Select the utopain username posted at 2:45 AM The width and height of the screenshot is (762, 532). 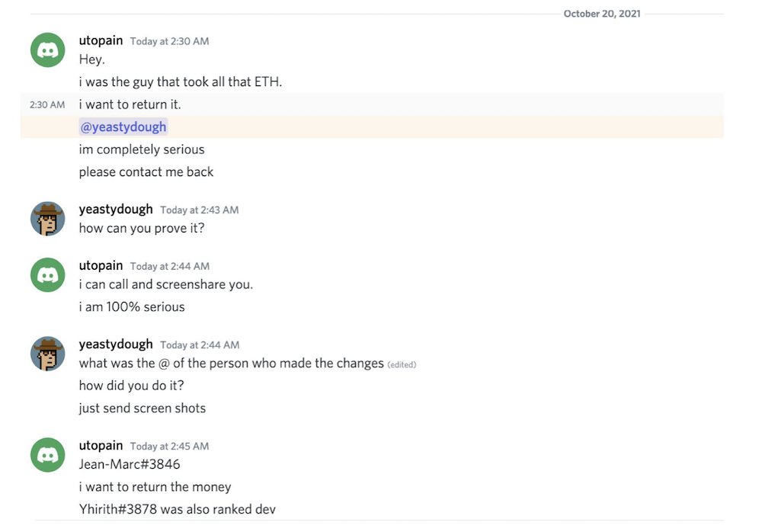pos(101,445)
